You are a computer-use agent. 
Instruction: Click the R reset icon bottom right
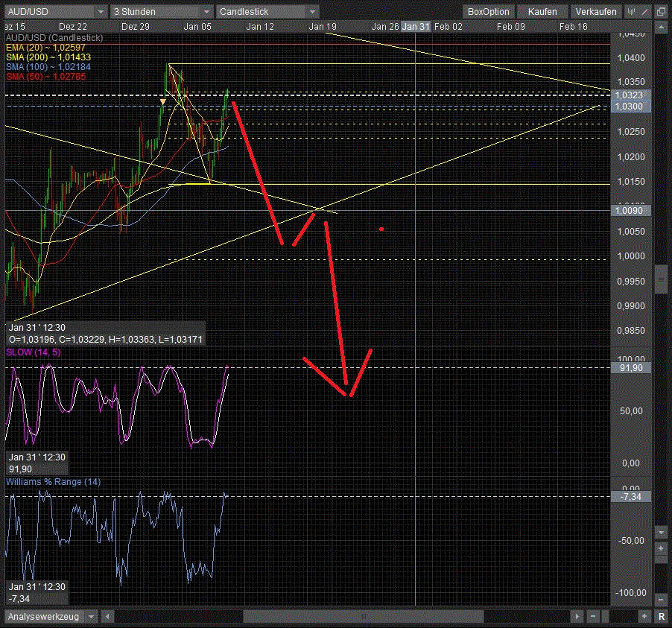coord(661,616)
